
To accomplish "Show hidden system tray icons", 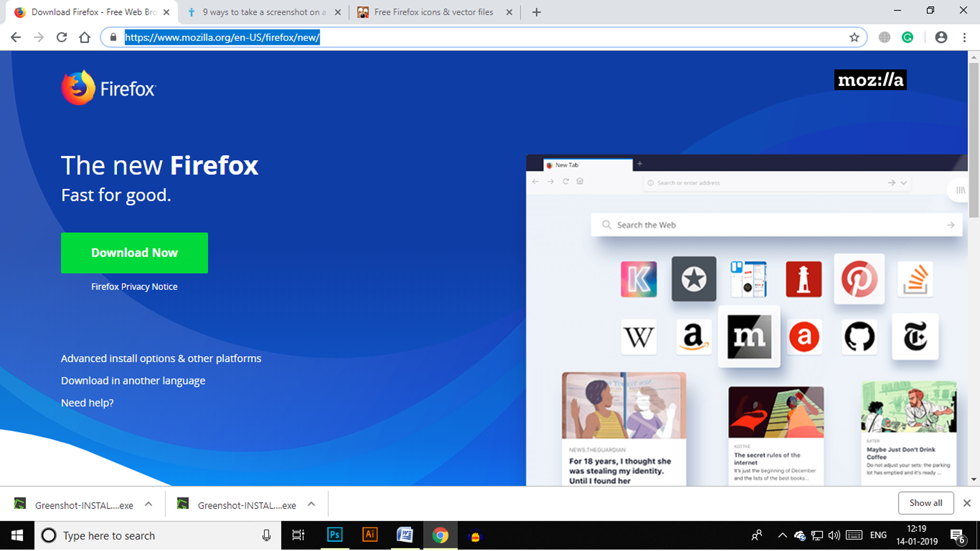I will (782, 535).
